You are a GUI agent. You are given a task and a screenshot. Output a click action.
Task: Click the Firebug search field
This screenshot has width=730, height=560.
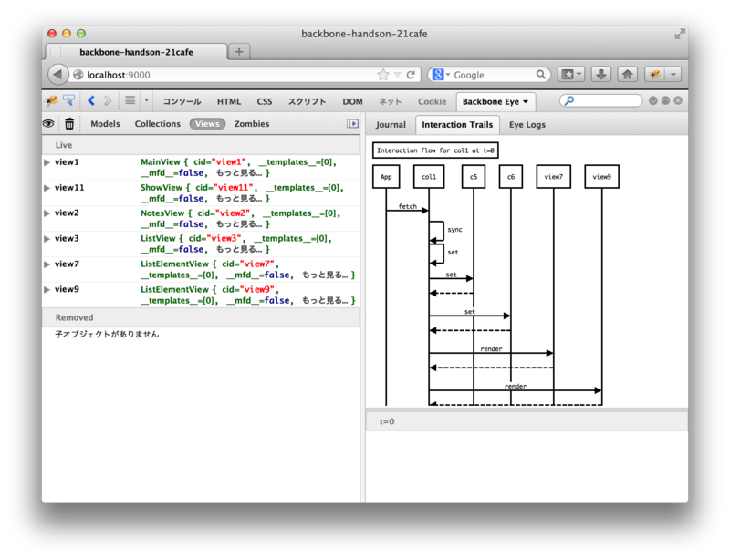click(x=601, y=100)
